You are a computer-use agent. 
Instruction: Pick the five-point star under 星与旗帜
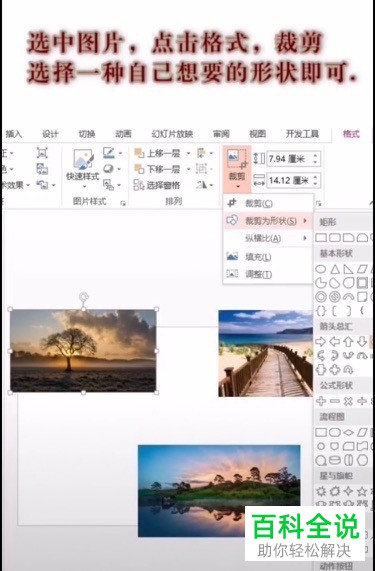[362, 492]
